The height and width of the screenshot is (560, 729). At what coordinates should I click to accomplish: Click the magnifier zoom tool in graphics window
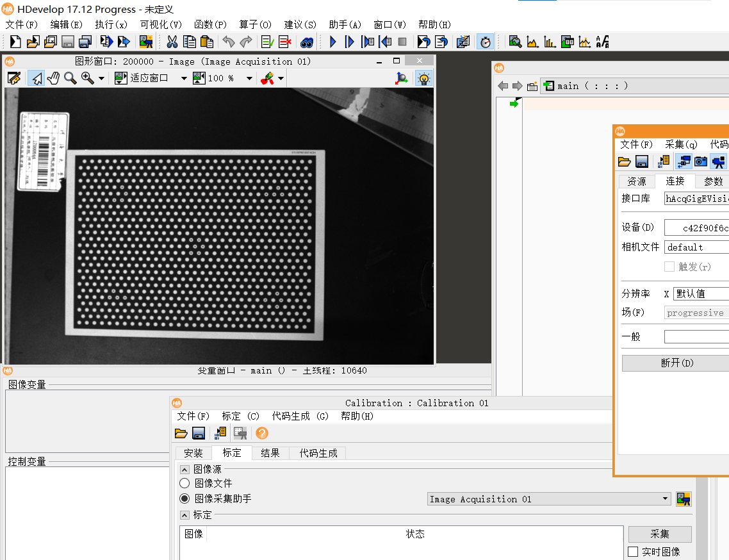pyautogui.click(x=70, y=78)
